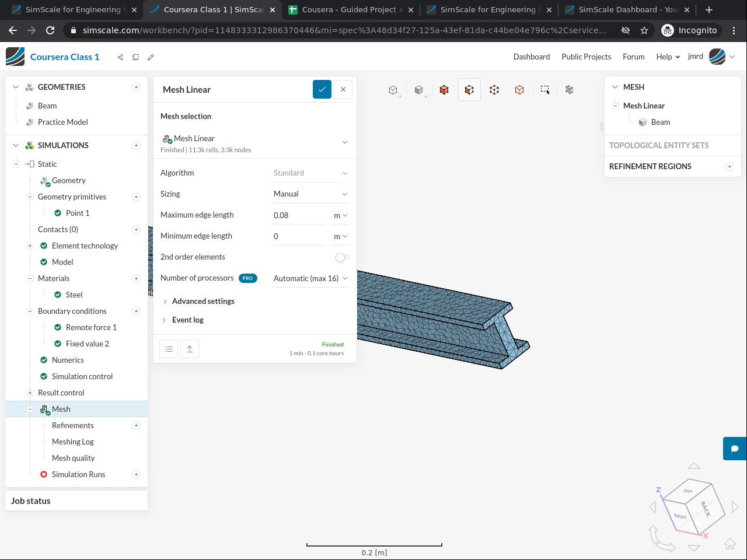
Task: Confirm mesh settings with the blue checkmark
Action: tap(322, 89)
